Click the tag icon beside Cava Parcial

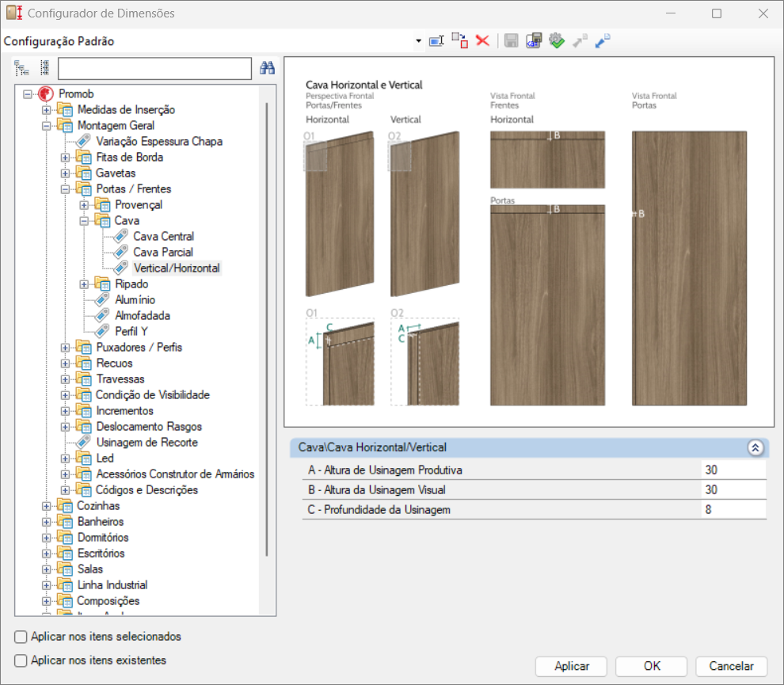click(x=120, y=252)
